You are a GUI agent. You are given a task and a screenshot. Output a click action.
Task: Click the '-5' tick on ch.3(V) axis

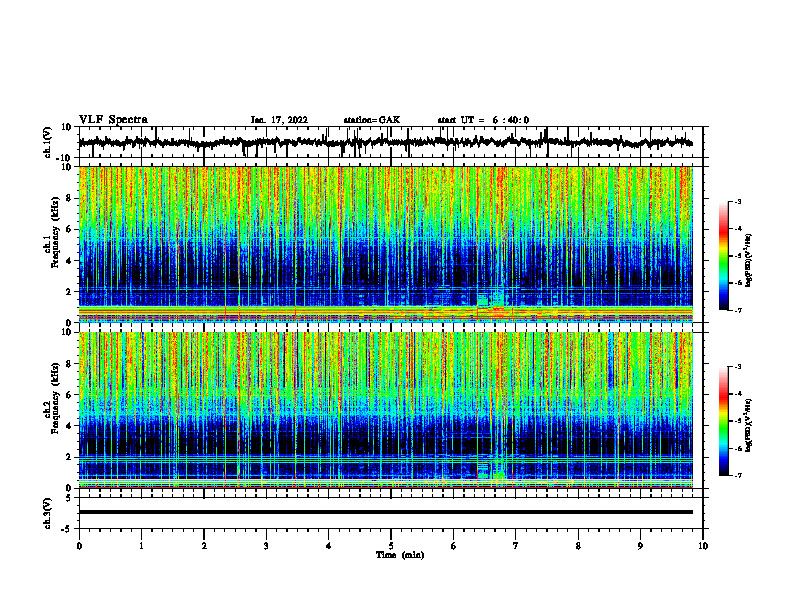(68, 529)
